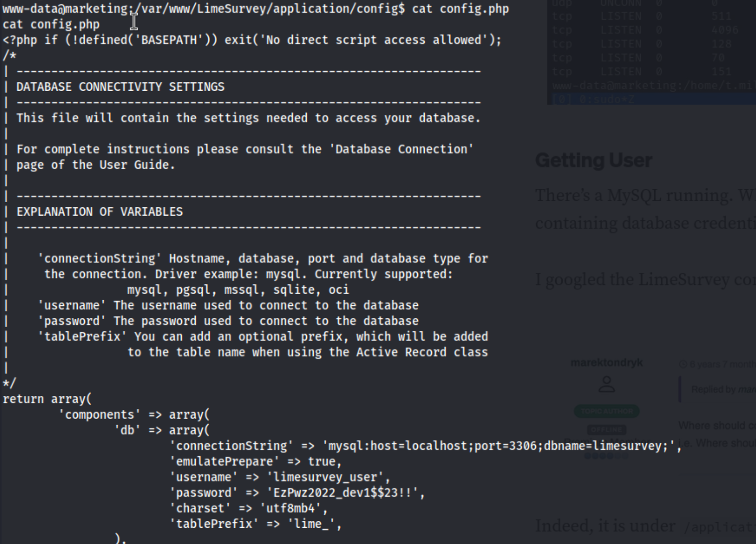This screenshot has height=544, width=756.
Task: Click the 'the connection. Driver example: mysql' line
Action: tap(248, 274)
